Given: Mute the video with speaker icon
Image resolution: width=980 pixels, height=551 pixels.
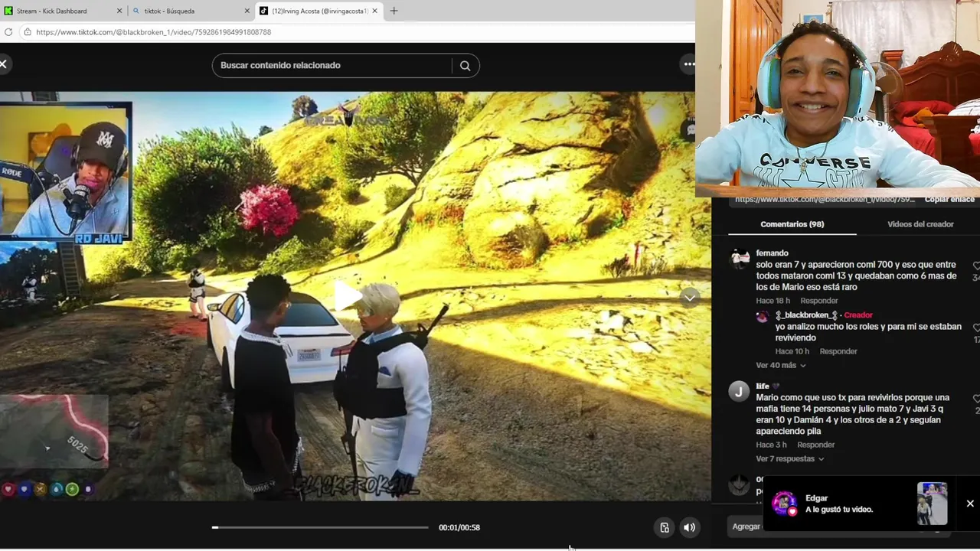Looking at the screenshot, I should click(689, 527).
